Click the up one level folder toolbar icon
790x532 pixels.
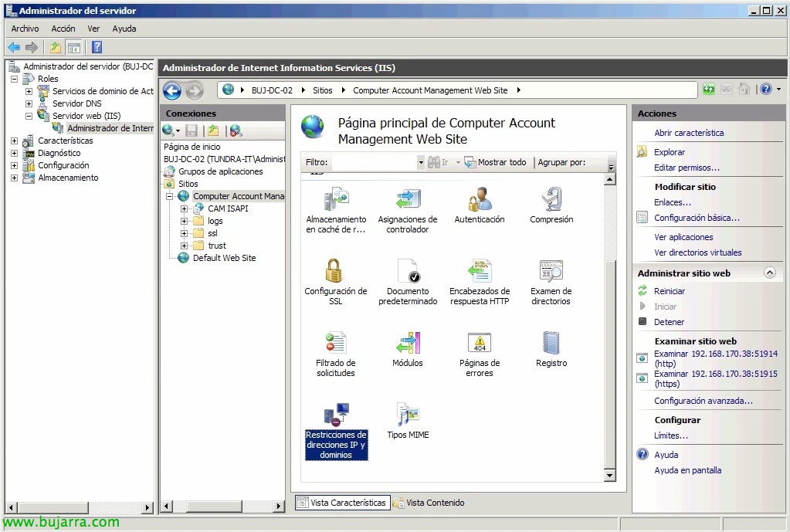tap(55, 47)
